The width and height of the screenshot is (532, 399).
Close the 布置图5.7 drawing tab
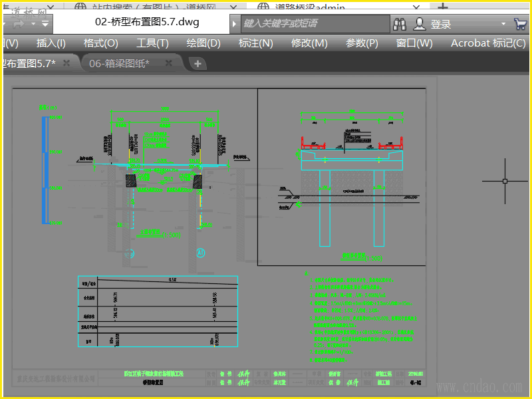coord(66,63)
